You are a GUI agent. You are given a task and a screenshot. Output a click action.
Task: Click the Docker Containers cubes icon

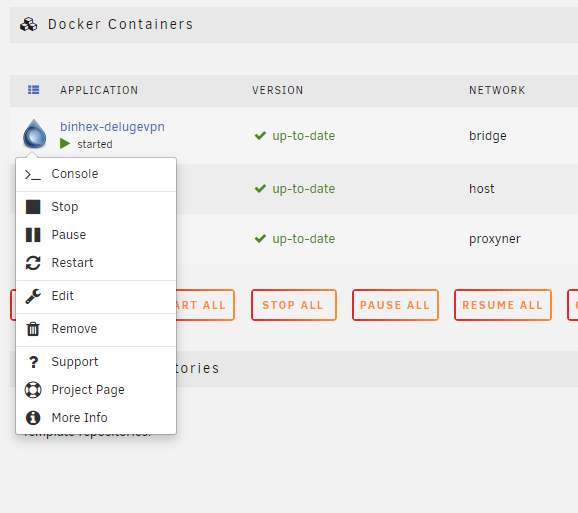click(28, 25)
